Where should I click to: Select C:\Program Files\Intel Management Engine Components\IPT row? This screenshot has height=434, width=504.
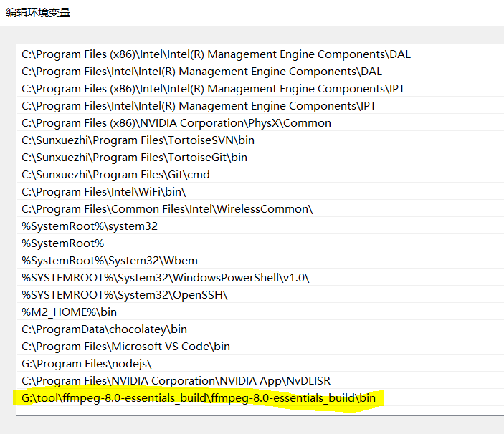coord(260,105)
